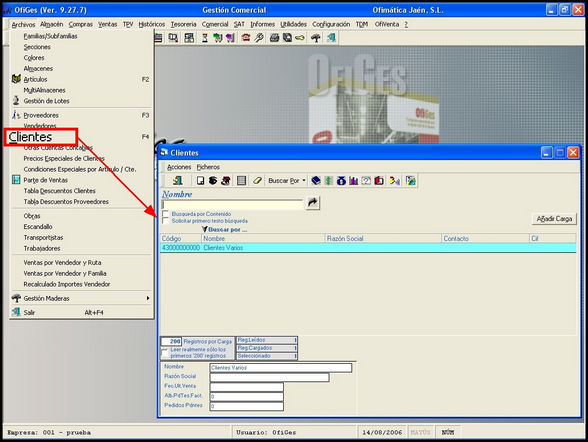Expand the 'Gestión Maderas' submenu
Image resolution: width=588 pixels, height=442 pixels.
[x=81, y=298]
